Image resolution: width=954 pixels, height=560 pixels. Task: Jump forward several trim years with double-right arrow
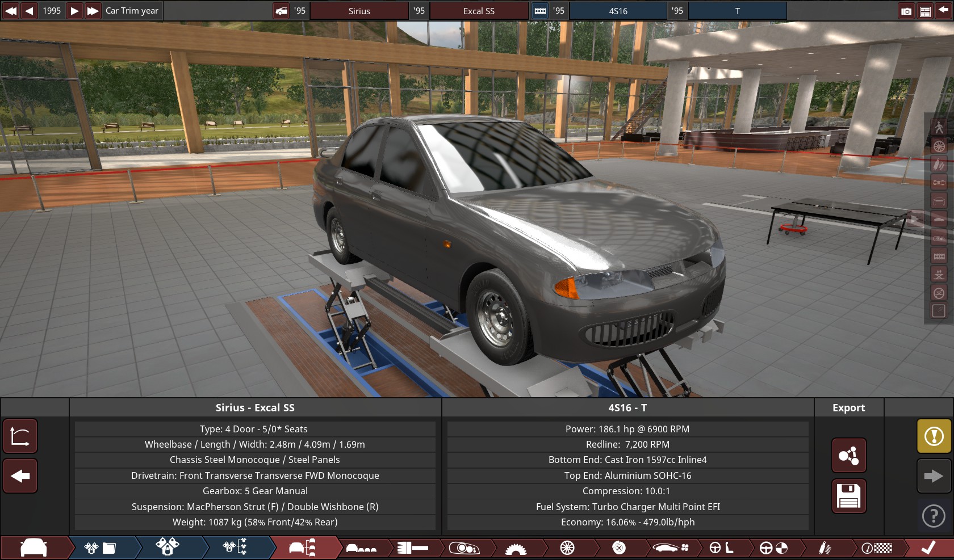[x=93, y=11]
